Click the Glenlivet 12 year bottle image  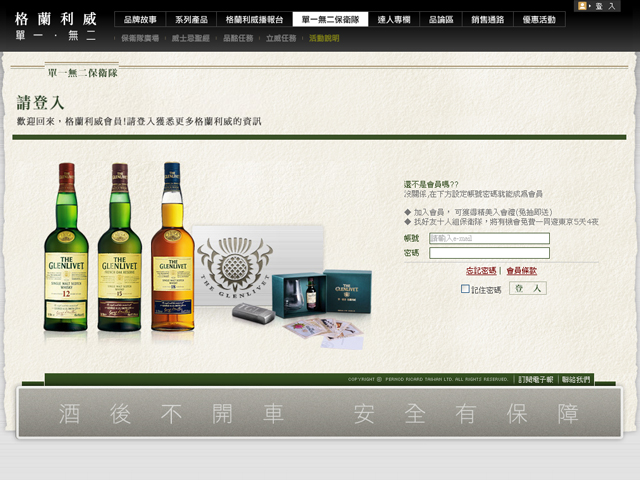[x=66, y=247]
